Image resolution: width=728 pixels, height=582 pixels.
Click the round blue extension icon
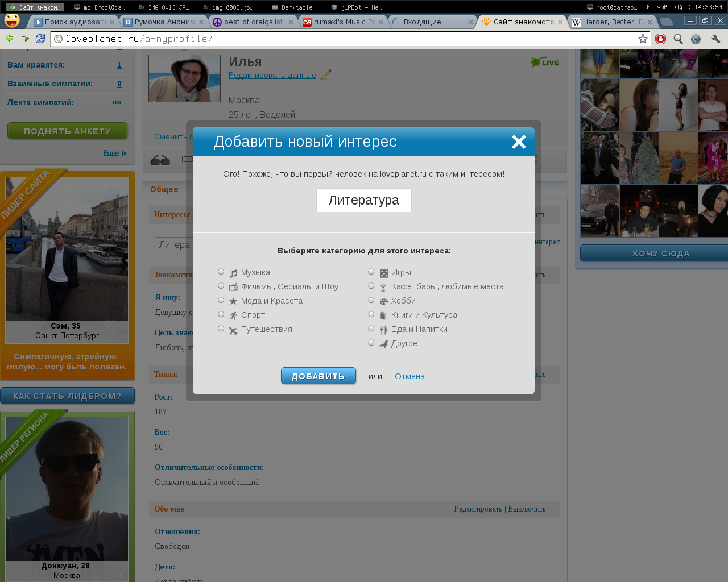click(696, 39)
